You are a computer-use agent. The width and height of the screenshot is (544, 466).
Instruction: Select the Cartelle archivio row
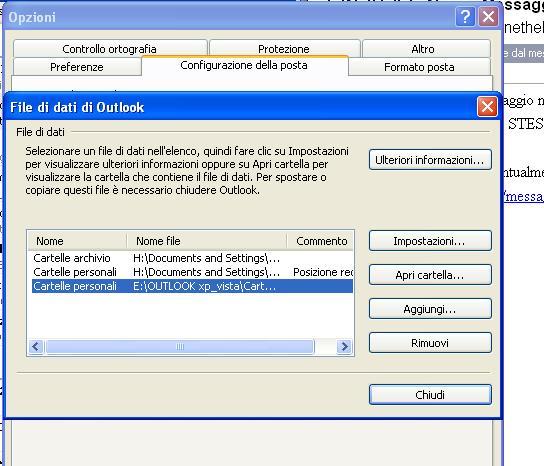(192, 258)
